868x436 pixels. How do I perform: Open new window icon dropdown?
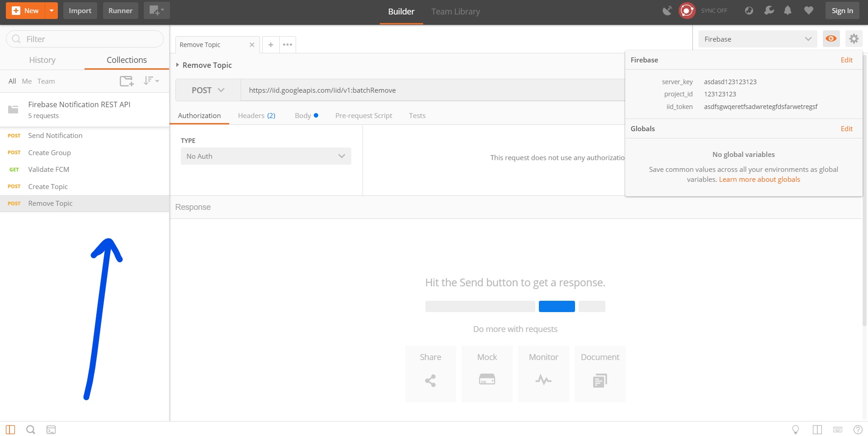click(156, 10)
